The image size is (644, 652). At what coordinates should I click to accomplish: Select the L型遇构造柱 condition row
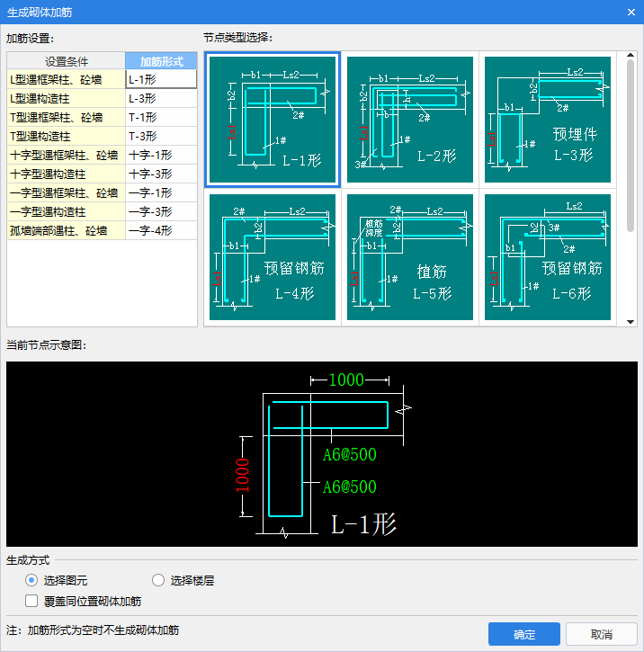(66, 98)
